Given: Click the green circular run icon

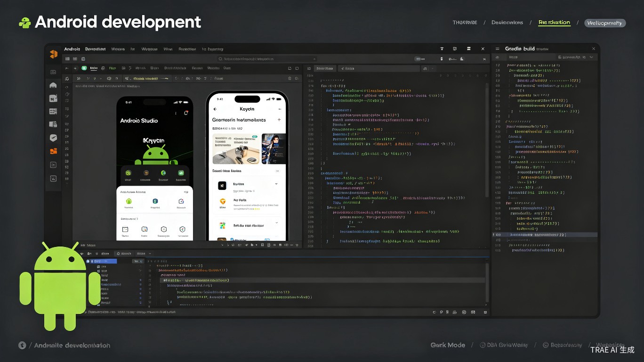Looking at the screenshot, I should [84, 68].
